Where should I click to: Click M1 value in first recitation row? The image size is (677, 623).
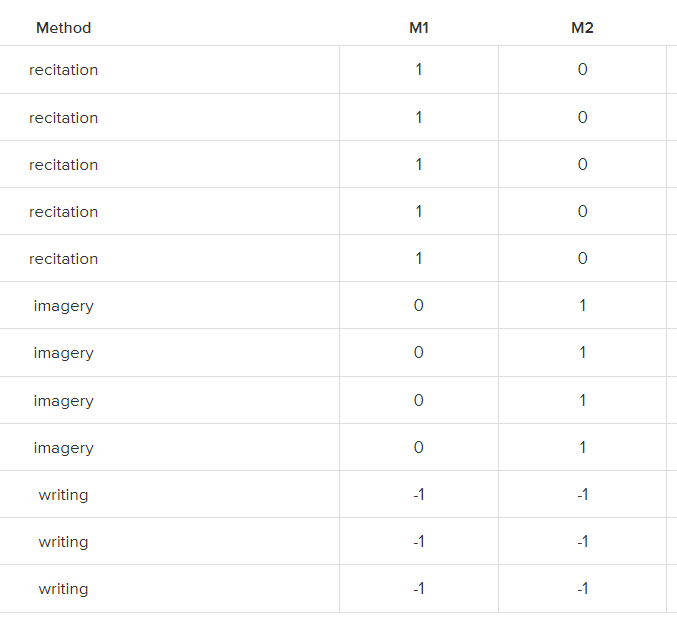click(x=419, y=70)
